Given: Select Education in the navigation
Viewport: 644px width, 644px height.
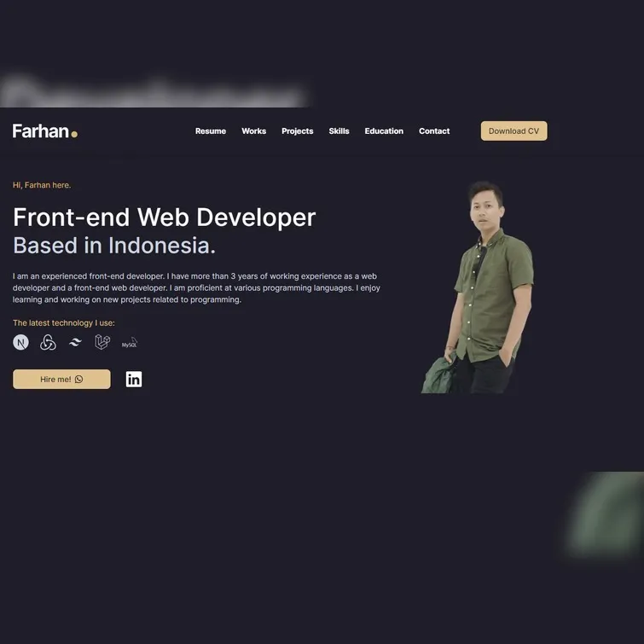Looking at the screenshot, I should 384,131.
